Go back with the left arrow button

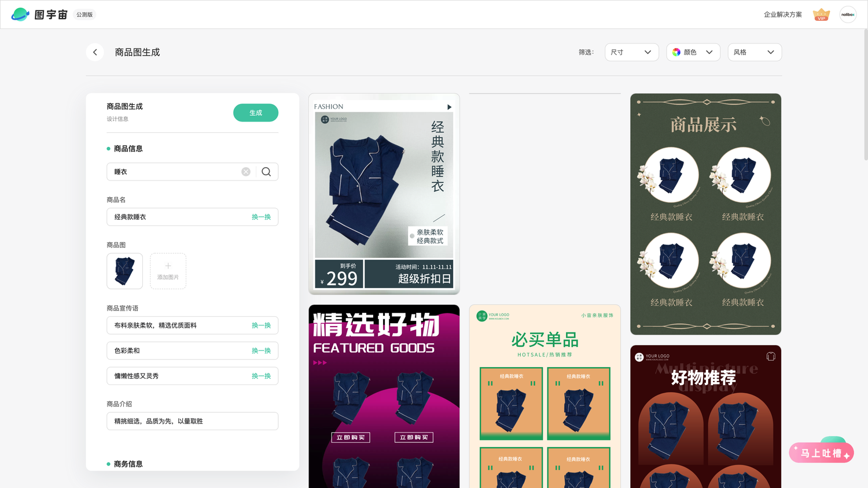95,52
